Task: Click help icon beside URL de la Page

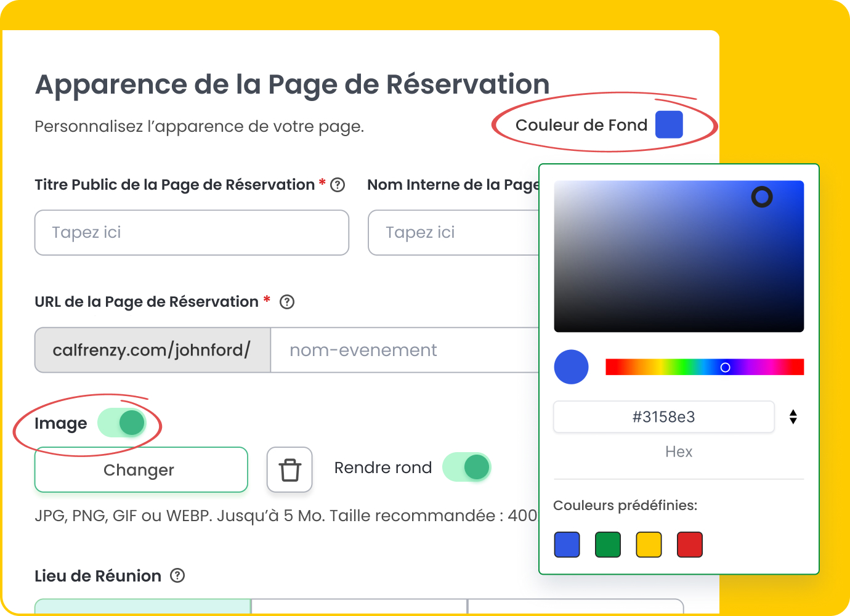Action: coord(287,302)
